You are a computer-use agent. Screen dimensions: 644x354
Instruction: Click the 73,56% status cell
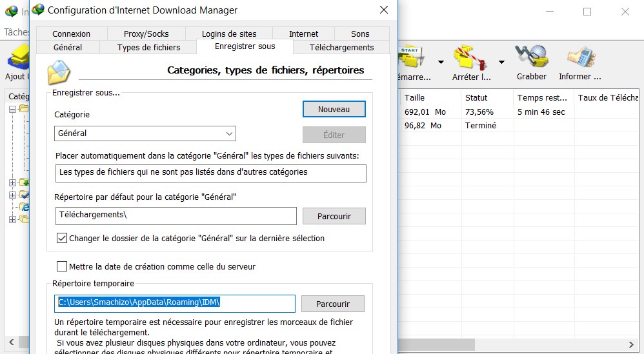[479, 112]
